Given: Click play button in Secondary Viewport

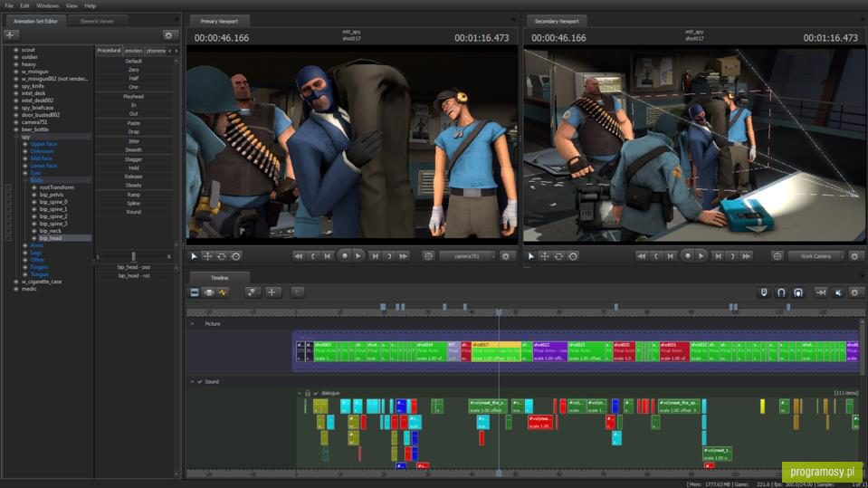Looking at the screenshot, I should tap(701, 256).
